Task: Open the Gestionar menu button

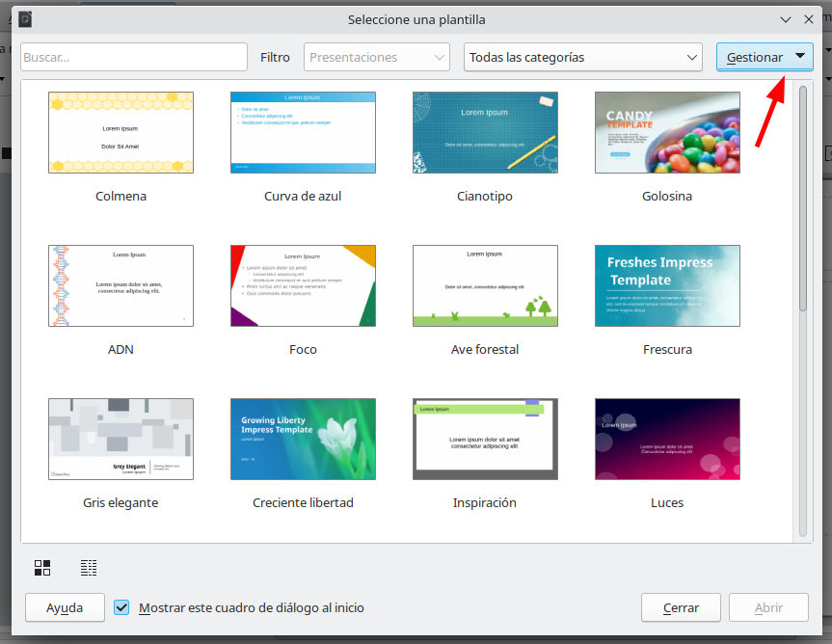Action: [765, 57]
